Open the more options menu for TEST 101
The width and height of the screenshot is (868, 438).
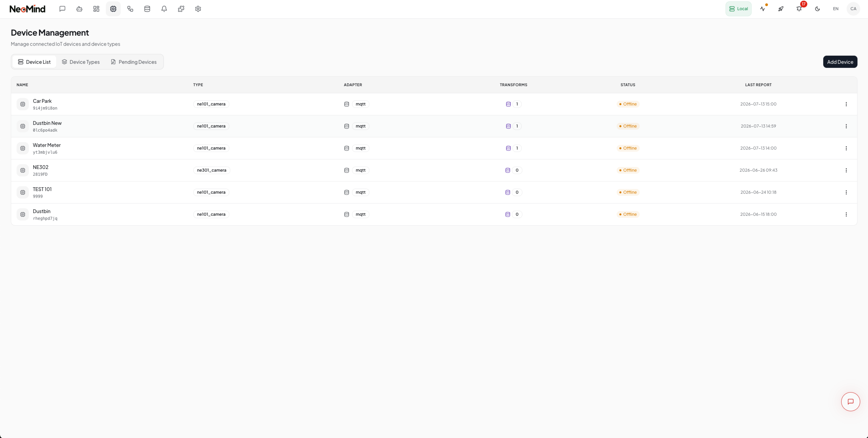846,192
